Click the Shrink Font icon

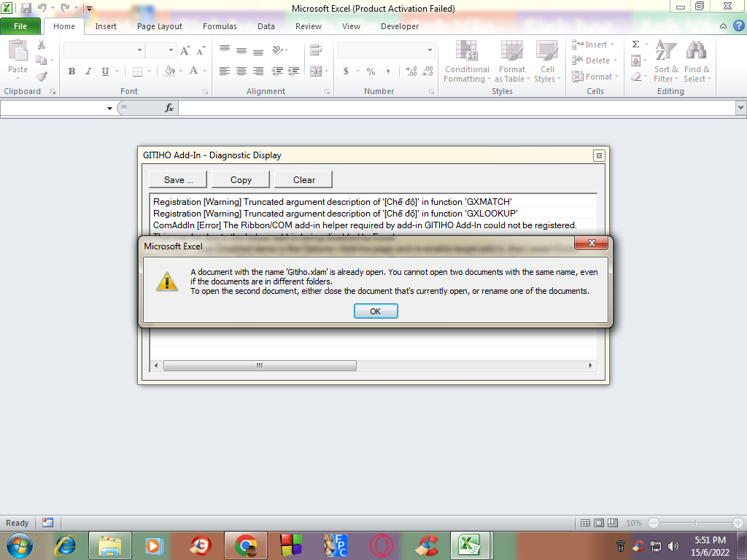[201, 50]
